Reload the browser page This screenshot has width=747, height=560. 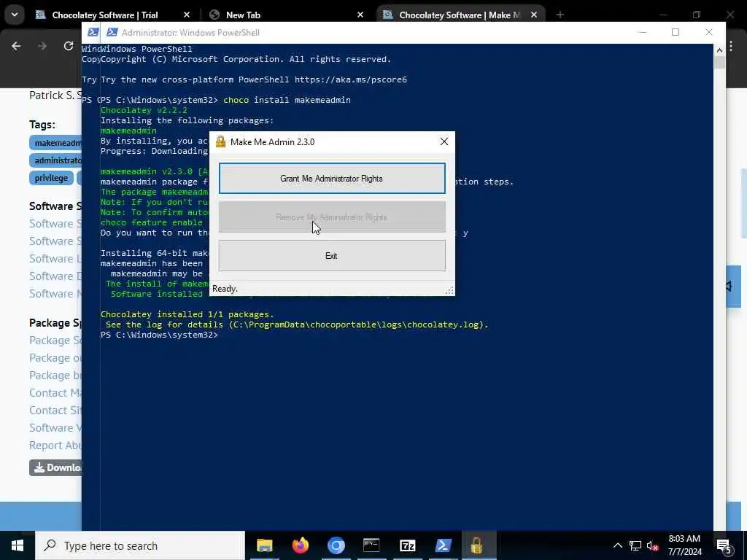click(69, 46)
